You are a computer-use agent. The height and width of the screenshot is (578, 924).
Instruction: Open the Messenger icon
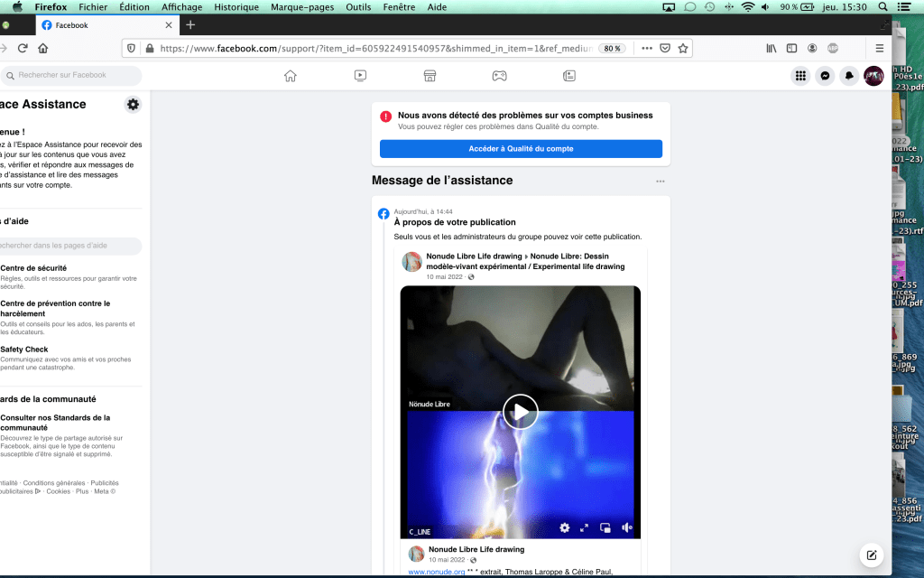[x=824, y=76]
